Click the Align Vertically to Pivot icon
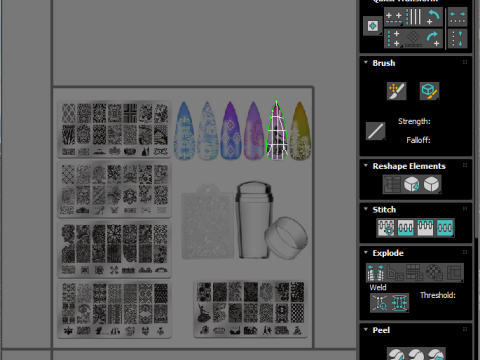480x360 pixels. (394, 38)
